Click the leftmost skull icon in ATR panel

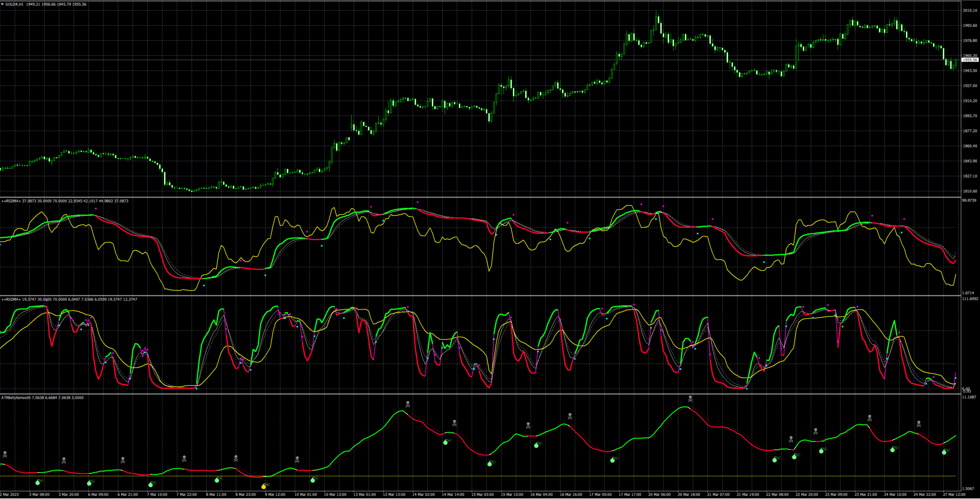(x=5, y=454)
